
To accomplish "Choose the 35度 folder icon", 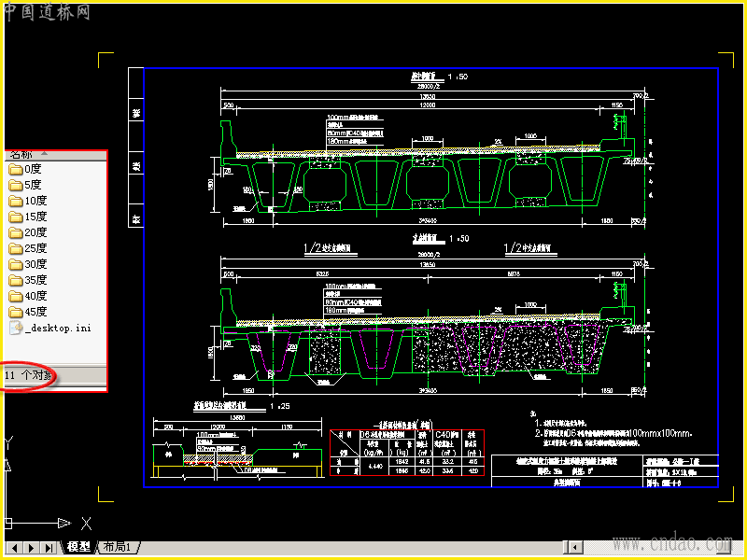I will [x=15, y=280].
